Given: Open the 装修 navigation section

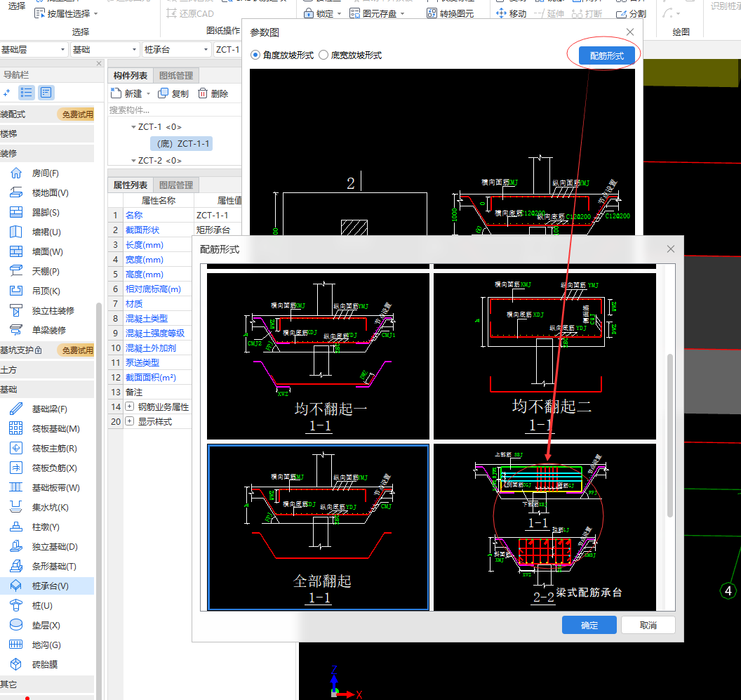Looking at the screenshot, I should point(47,153).
